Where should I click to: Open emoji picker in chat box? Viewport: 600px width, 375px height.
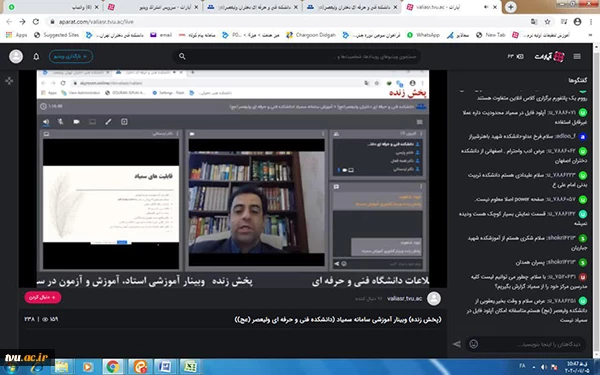pos(474,344)
